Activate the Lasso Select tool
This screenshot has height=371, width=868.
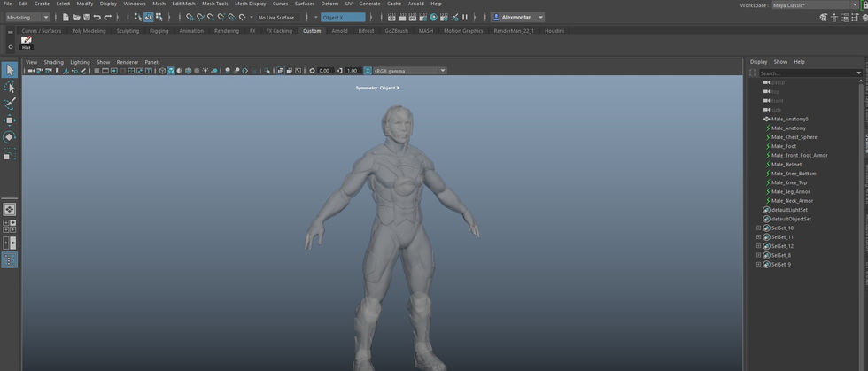(9, 87)
